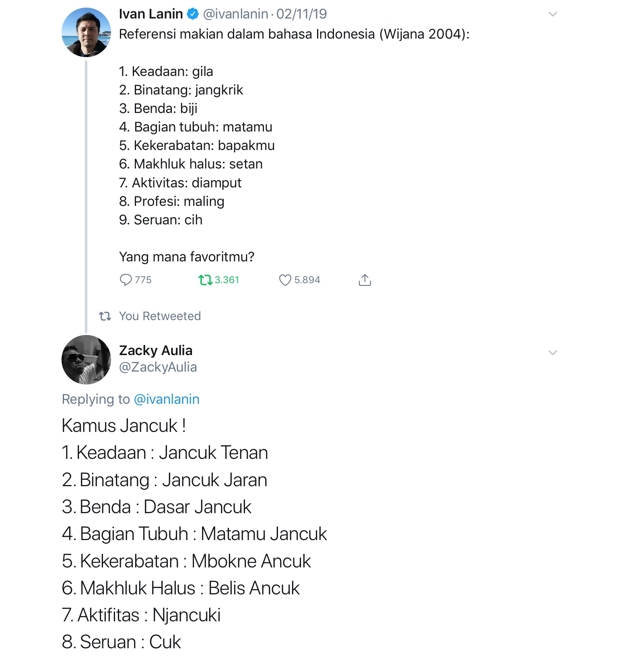The width and height of the screenshot is (618, 672).
Task: Click the reply speech-bubble icon on Ivan Lanin's tweet
Action: pyautogui.click(x=126, y=279)
